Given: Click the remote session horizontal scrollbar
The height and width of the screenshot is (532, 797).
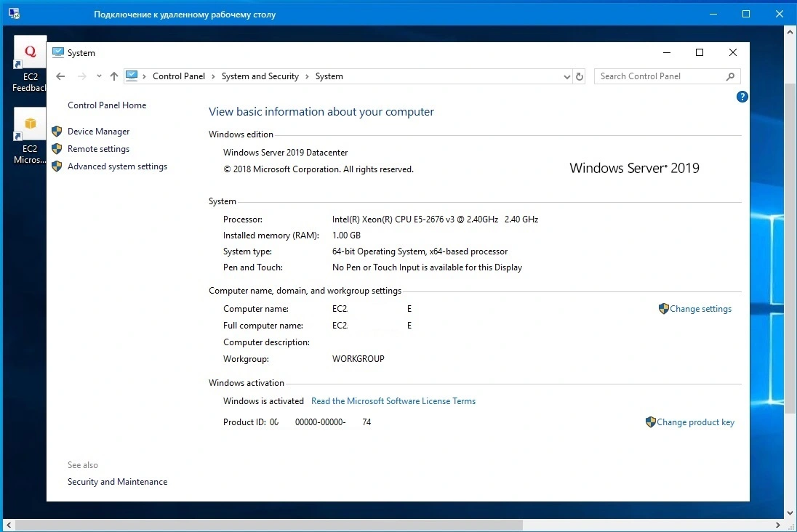Looking at the screenshot, I should pos(269,525).
